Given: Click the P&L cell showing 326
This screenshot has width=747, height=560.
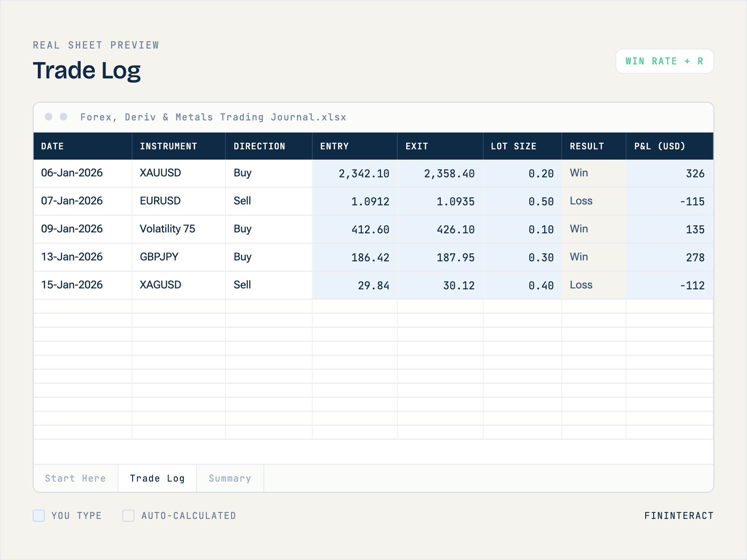Looking at the screenshot, I should coord(670,173).
